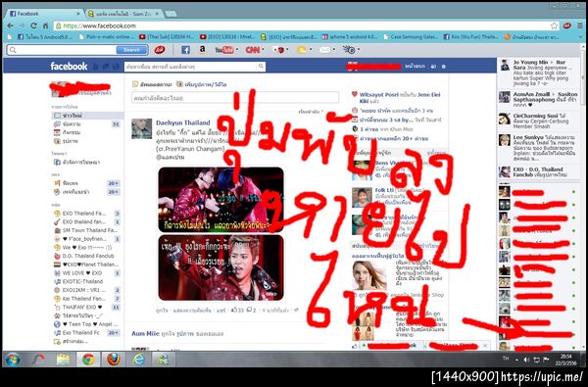Image resolution: width=588 pixels, height=387 pixels.
Task: Bookmark this page with the star icon
Action: click(555, 25)
